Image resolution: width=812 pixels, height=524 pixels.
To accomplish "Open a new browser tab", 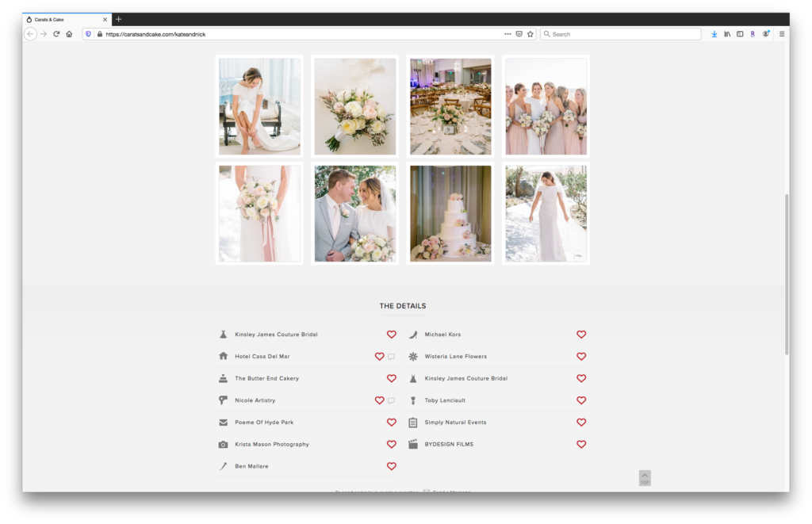I will click(119, 19).
